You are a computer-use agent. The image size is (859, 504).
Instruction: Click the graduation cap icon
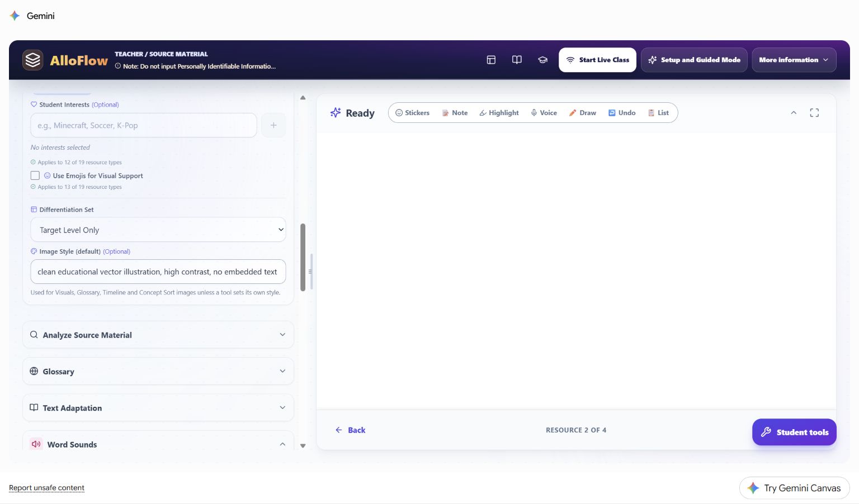542,60
